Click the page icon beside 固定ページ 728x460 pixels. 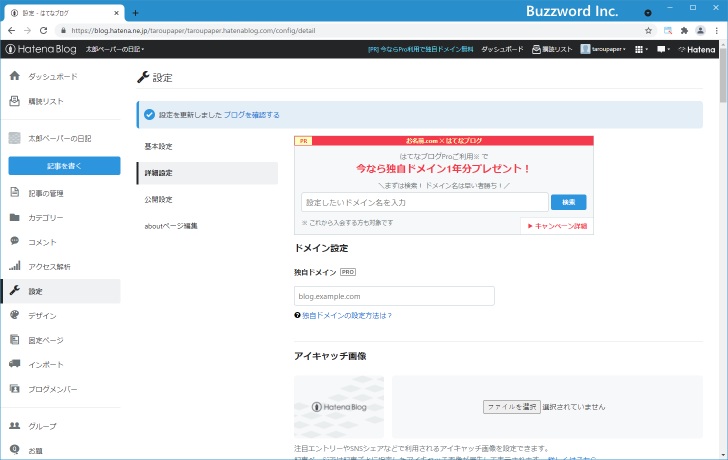[x=15, y=339]
